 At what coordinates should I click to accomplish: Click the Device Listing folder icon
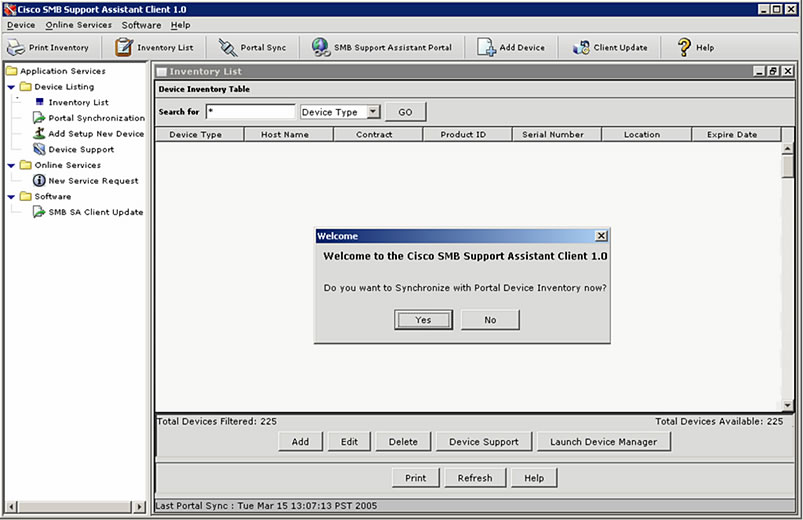point(26,87)
